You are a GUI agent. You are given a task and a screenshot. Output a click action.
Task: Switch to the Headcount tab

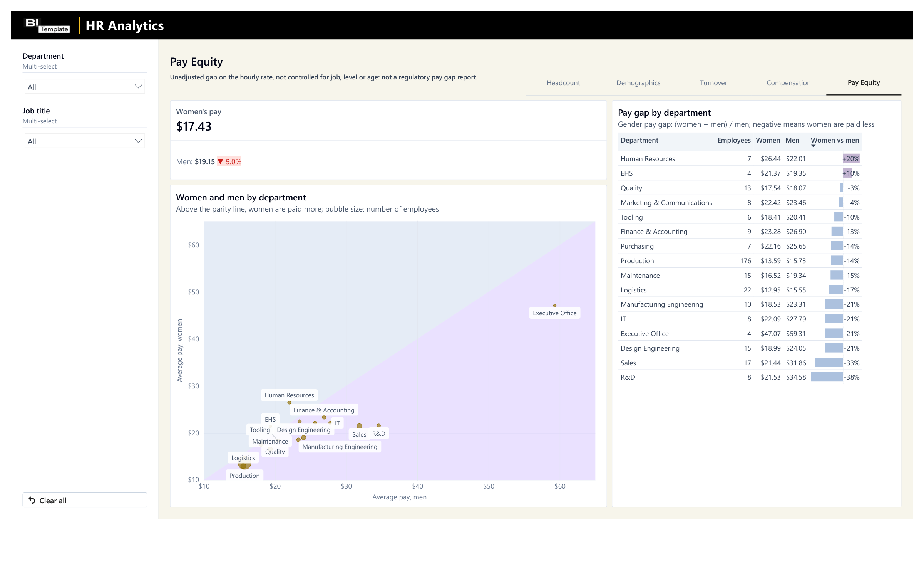pyautogui.click(x=563, y=83)
